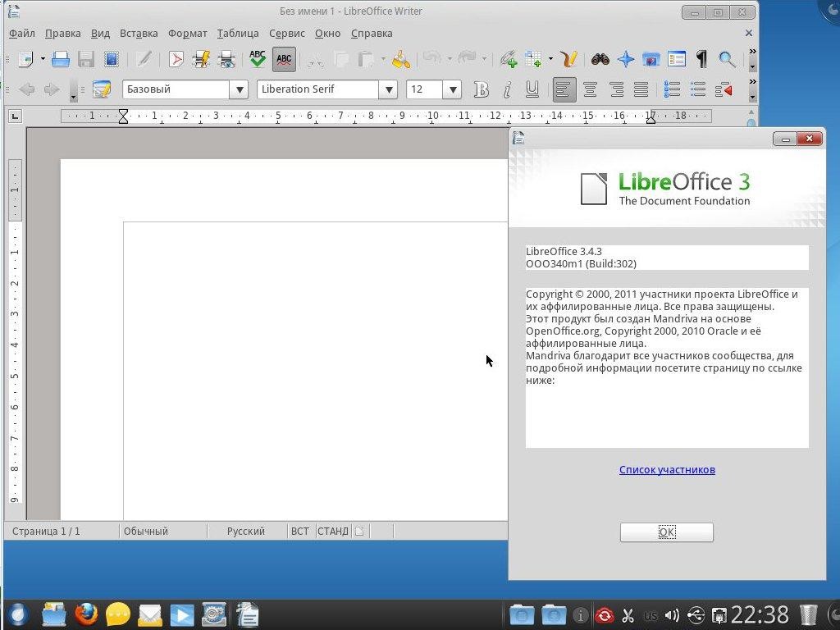Run the Spelling and Grammar check
This screenshot has height=630, width=840.
coord(258,59)
